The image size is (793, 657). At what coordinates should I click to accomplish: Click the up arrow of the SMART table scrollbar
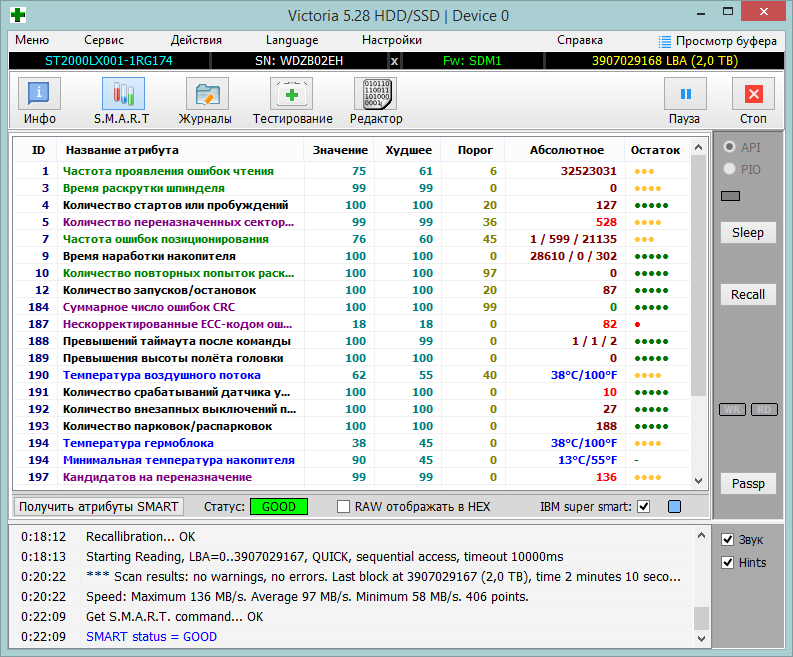tap(698, 147)
